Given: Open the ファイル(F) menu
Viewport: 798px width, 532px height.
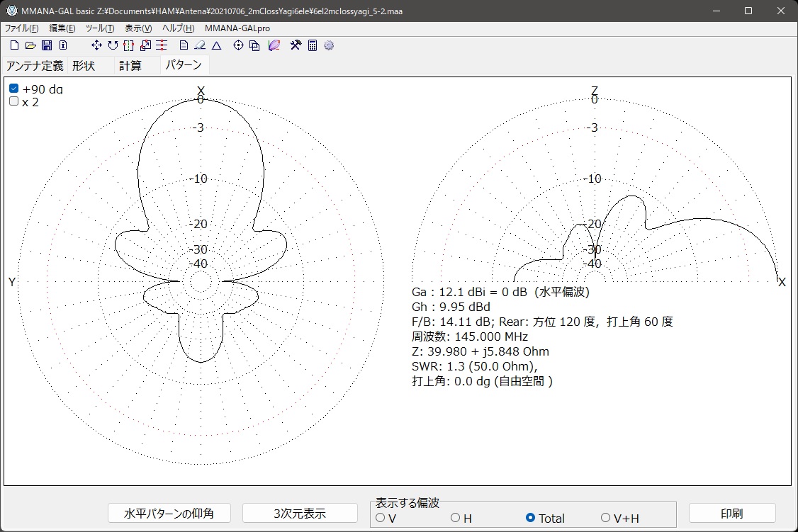Looking at the screenshot, I should [x=22, y=28].
